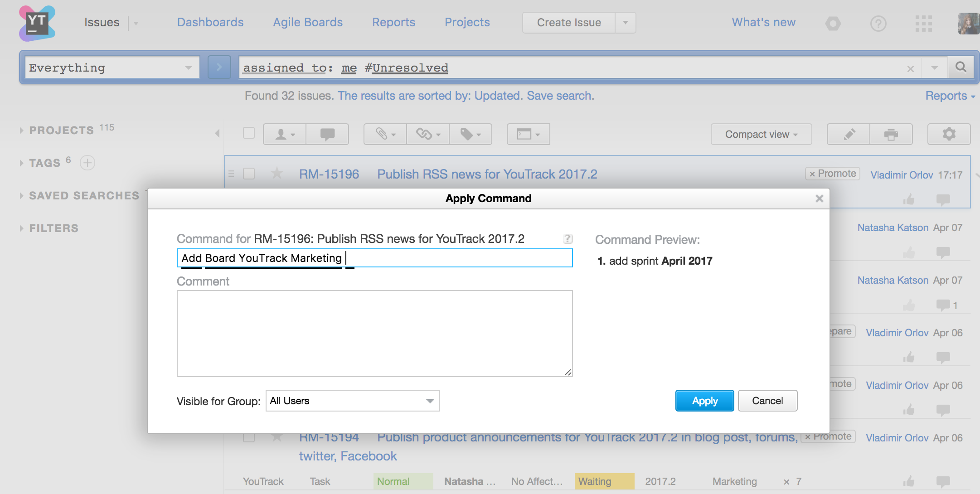Screen dimensions: 980x494
Task: Go to Dashboards
Action: [x=210, y=22]
